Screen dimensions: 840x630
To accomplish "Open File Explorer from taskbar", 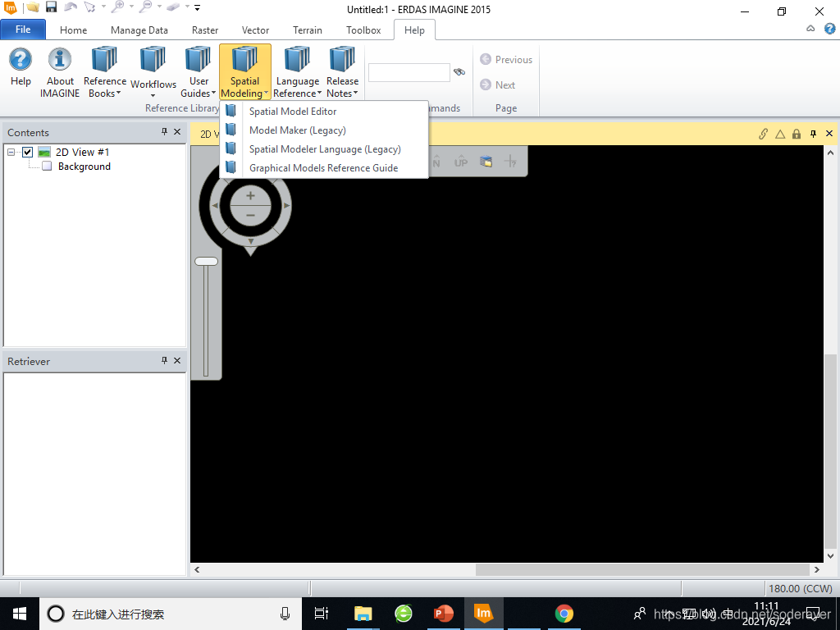I will coord(363,614).
